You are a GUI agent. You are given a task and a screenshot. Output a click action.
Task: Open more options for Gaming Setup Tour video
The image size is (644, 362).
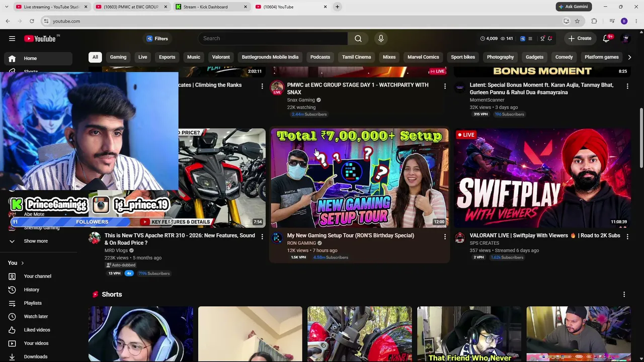[x=445, y=236]
